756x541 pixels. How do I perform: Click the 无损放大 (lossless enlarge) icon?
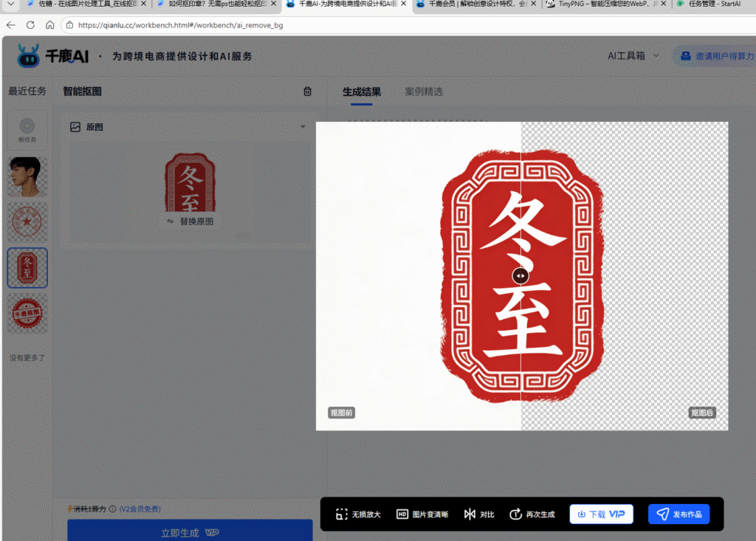[342, 514]
